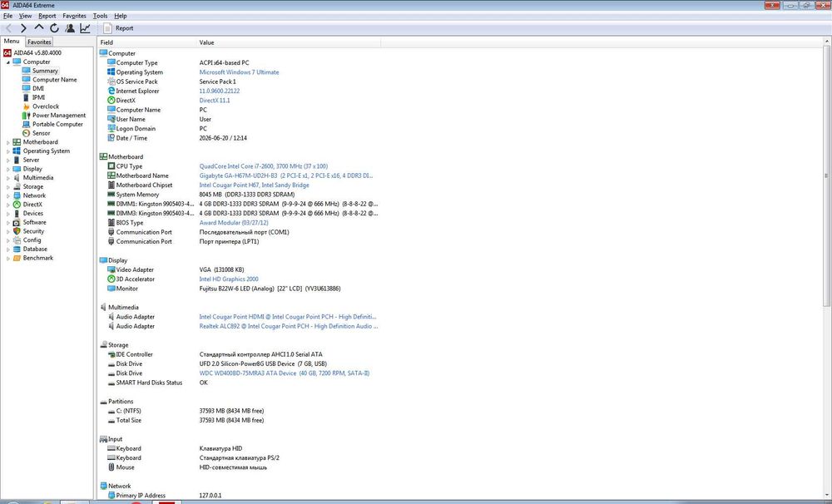Click the Field column header
This screenshot has width=832, height=504.
tap(147, 42)
